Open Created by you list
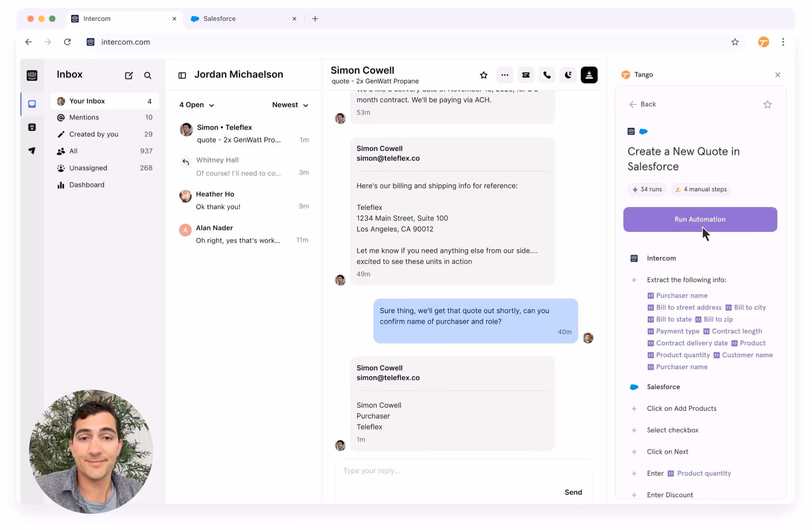 (x=104, y=134)
